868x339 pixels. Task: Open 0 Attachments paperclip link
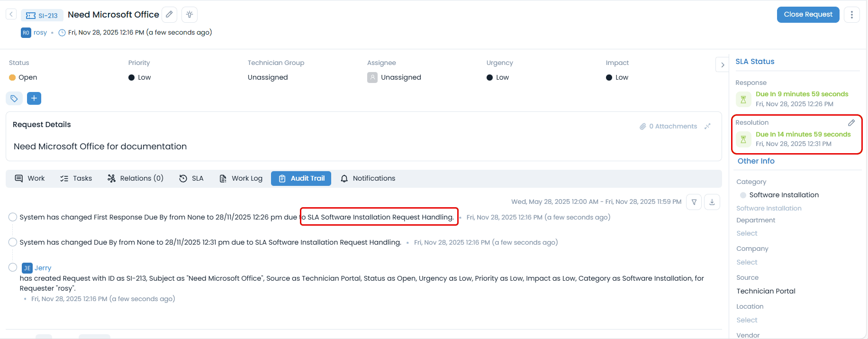pyautogui.click(x=669, y=126)
